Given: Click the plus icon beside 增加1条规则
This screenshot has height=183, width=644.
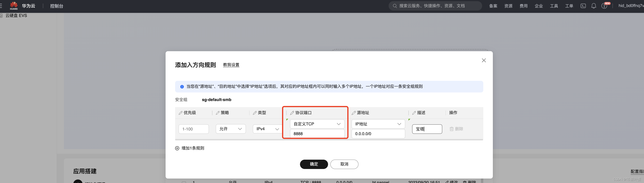Looking at the screenshot, I should coord(177,148).
